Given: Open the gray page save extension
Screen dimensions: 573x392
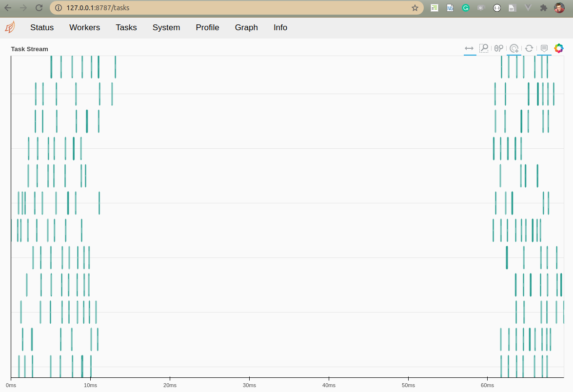Looking at the screenshot, I should (513, 8).
